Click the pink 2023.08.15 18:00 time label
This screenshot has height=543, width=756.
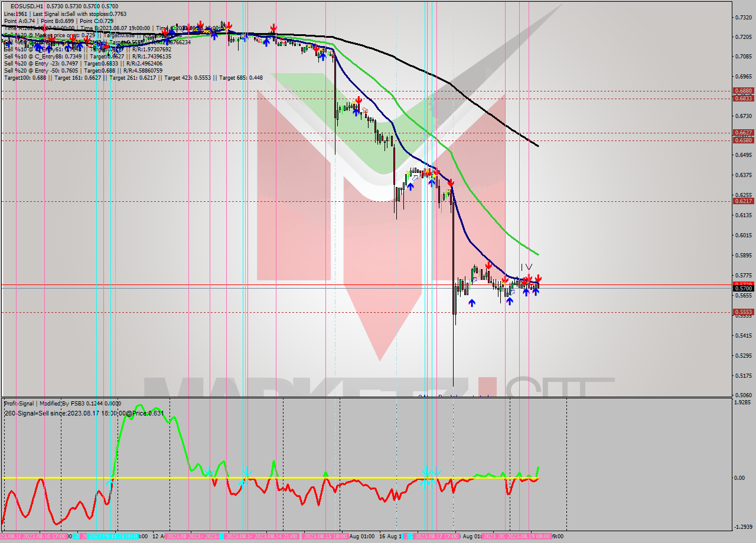[325, 537]
